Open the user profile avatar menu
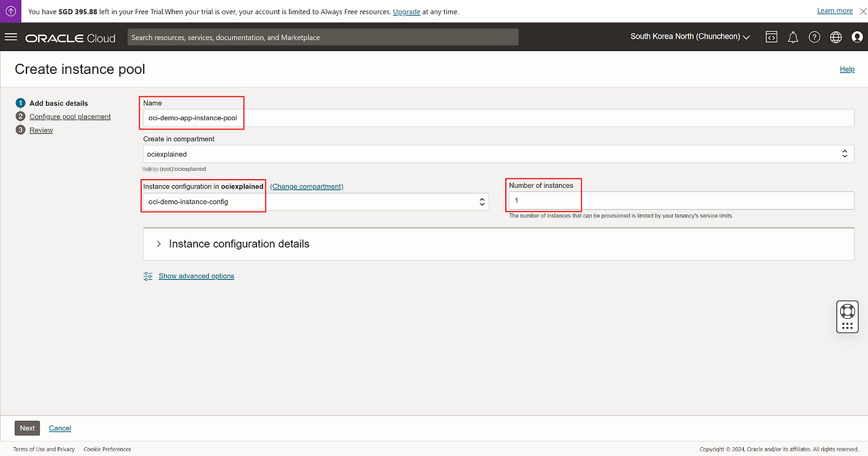The image size is (868, 456). (x=857, y=37)
